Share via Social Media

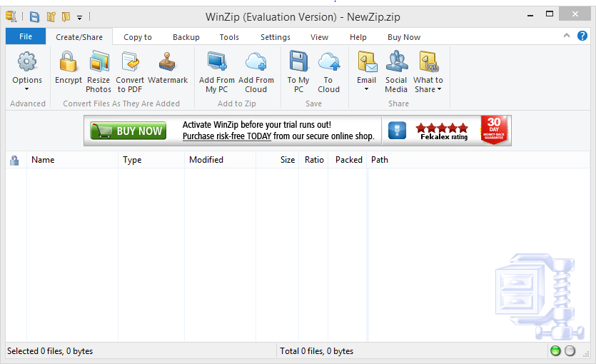396,62
